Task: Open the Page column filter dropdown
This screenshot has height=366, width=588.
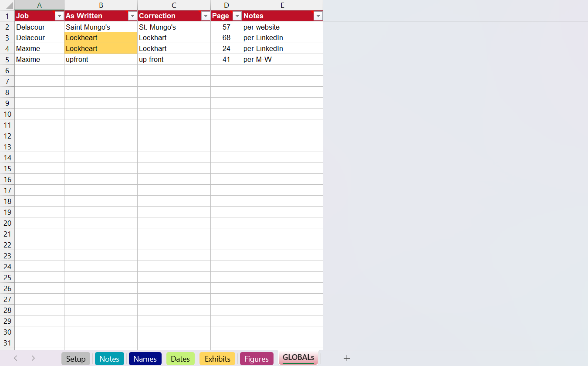Action: pyautogui.click(x=237, y=16)
